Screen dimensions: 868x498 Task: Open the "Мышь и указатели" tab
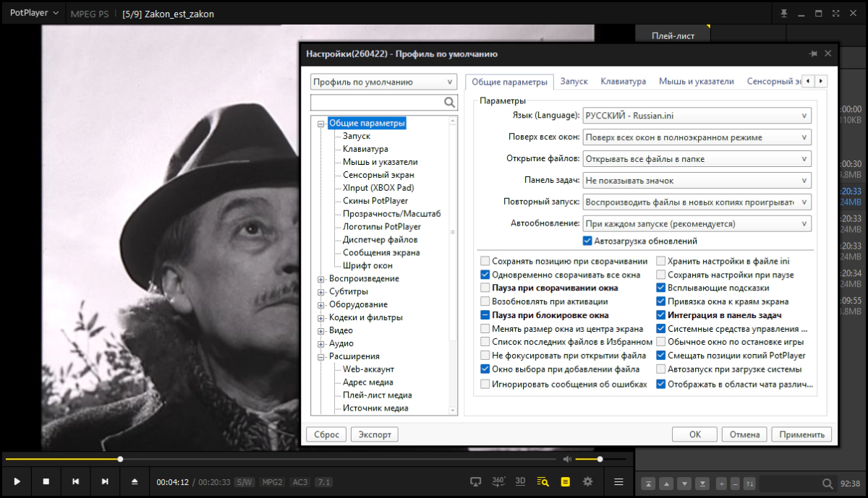(696, 82)
